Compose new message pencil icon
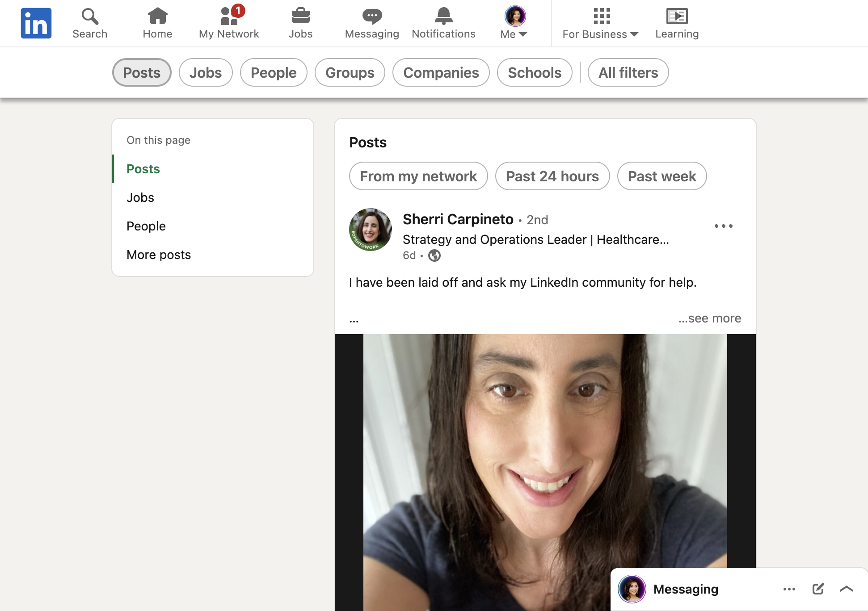Image resolution: width=868 pixels, height=611 pixels. click(818, 589)
